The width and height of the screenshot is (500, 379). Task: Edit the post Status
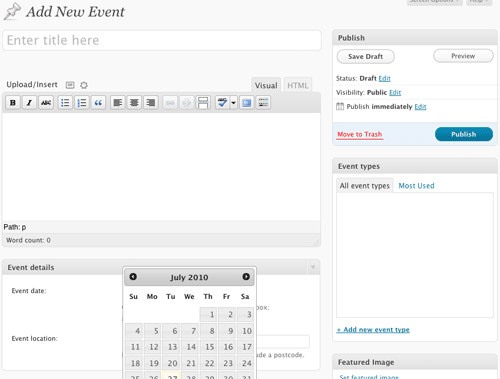click(x=384, y=78)
